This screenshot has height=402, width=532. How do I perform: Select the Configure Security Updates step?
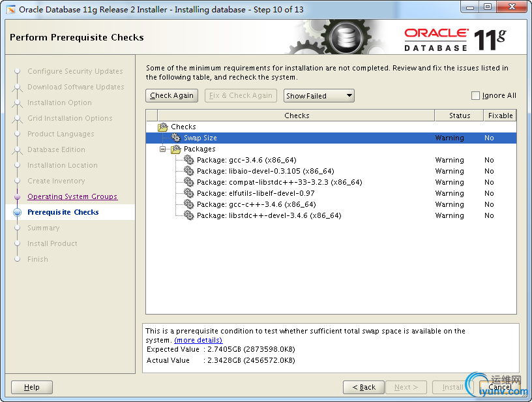coord(75,71)
